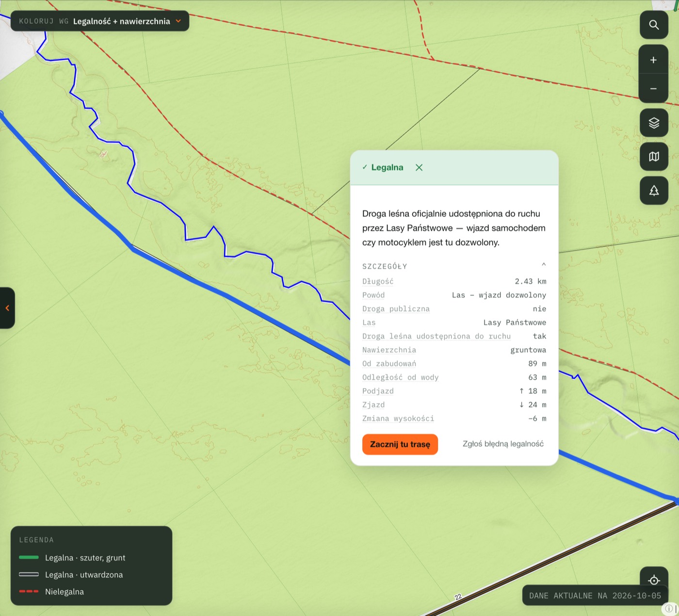Screen dimensions: 679x616
Task: Click red dashed swatch in legend
Action: [29, 591]
